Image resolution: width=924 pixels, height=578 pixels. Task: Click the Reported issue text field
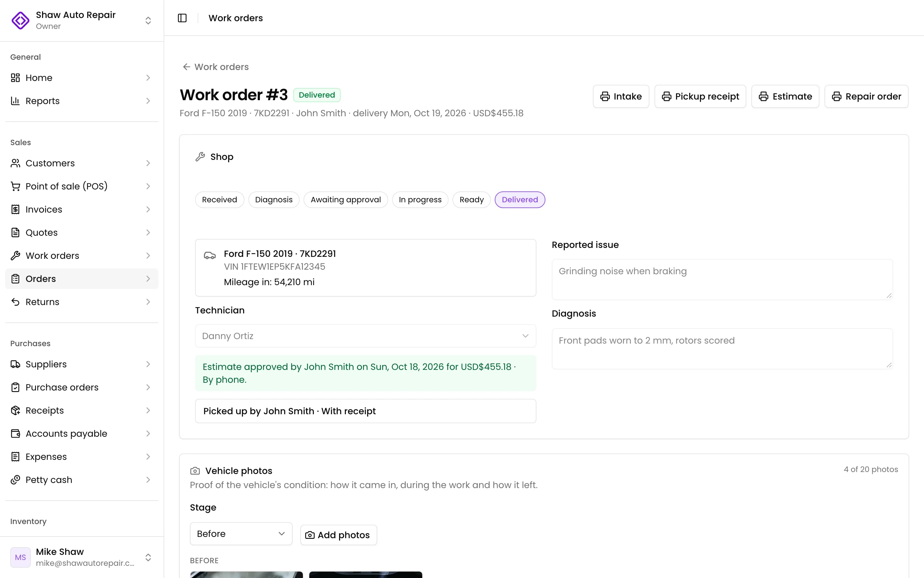click(x=722, y=279)
